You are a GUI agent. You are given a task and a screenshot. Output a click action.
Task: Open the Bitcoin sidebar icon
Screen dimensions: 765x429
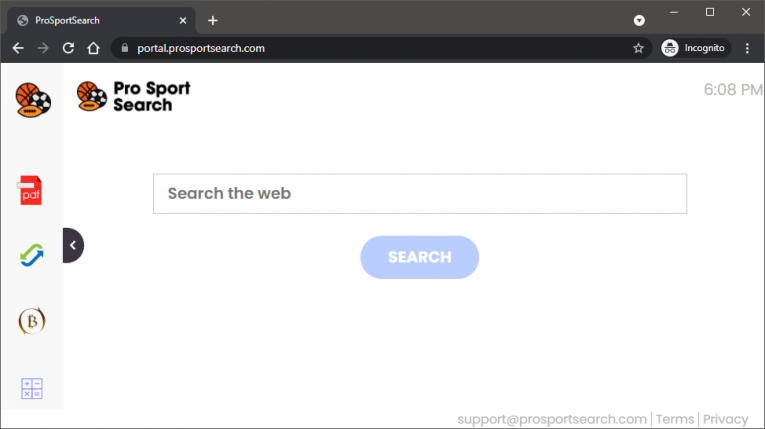32,321
